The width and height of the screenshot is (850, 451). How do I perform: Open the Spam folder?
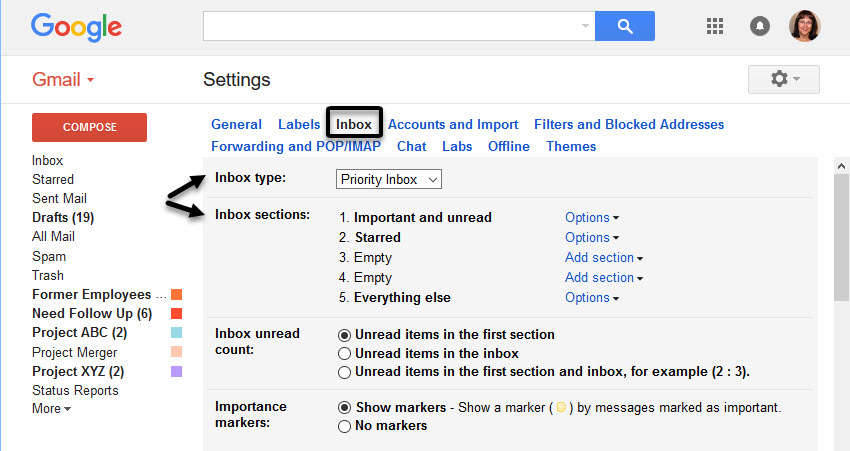click(x=49, y=256)
